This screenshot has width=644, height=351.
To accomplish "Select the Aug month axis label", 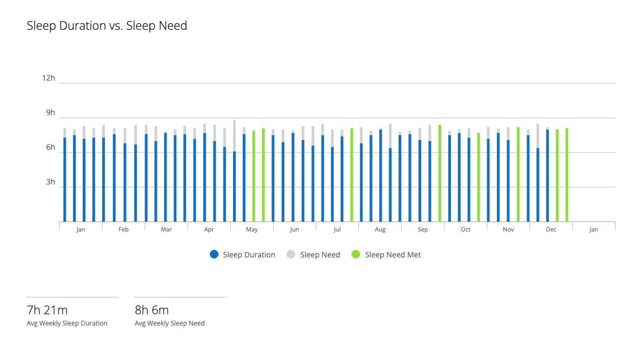I will [380, 230].
